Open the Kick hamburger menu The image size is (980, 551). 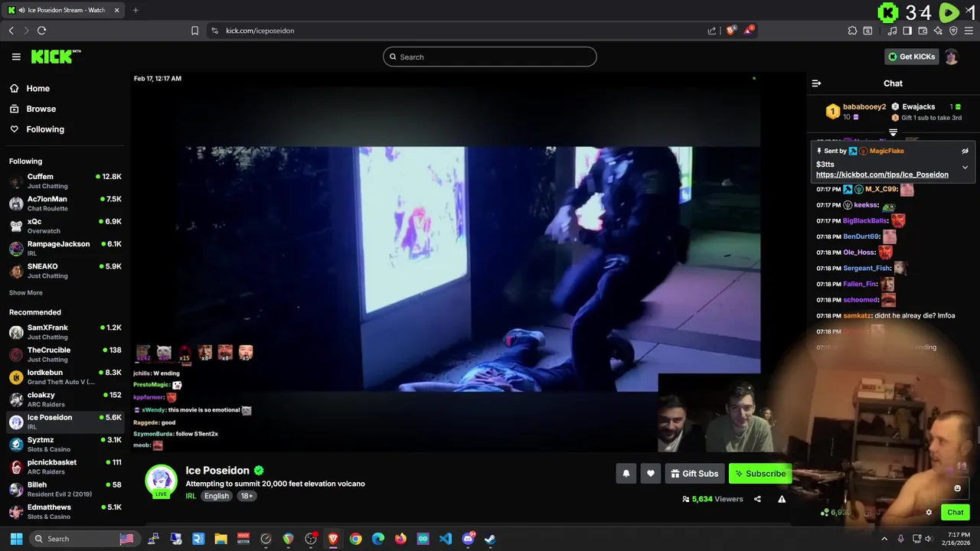(16, 57)
